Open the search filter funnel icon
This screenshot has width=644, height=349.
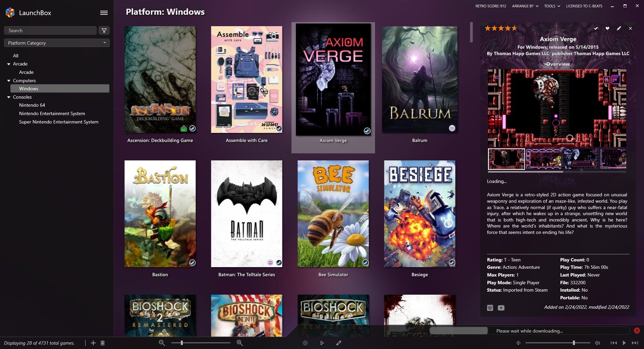104,31
